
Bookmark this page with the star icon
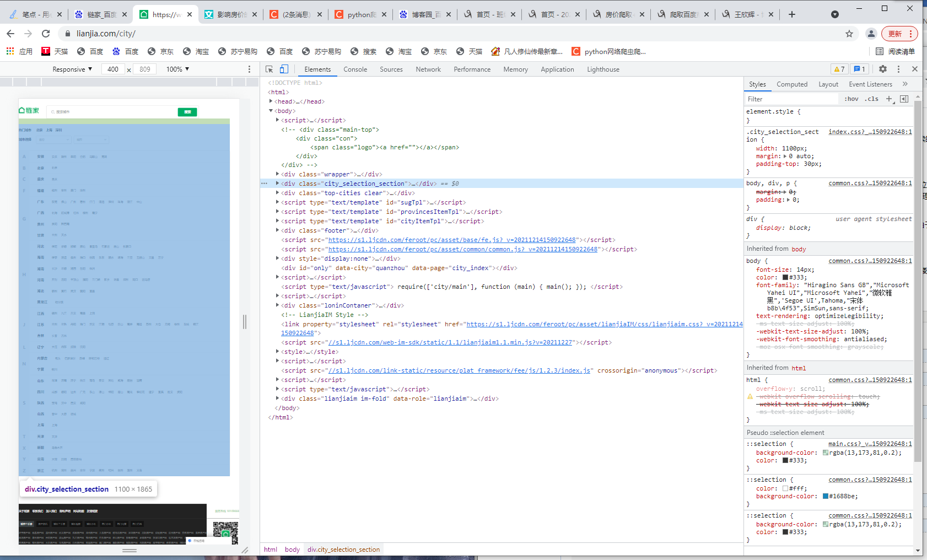pyautogui.click(x=849, y=34)
